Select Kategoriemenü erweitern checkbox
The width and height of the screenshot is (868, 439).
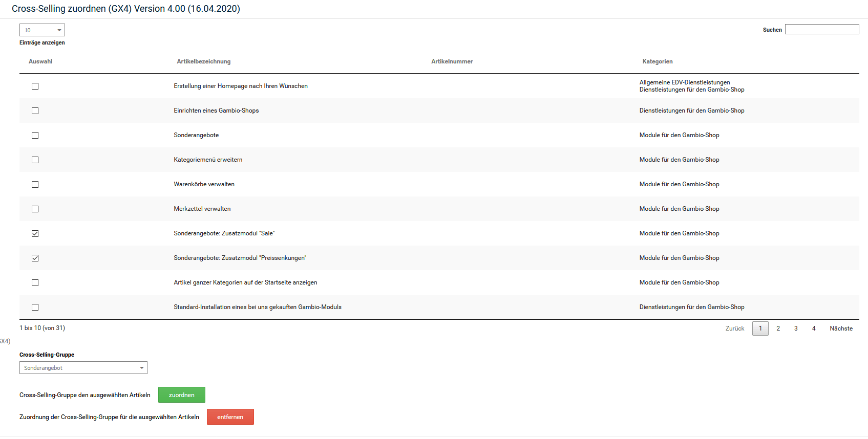[x=35, y=160]
